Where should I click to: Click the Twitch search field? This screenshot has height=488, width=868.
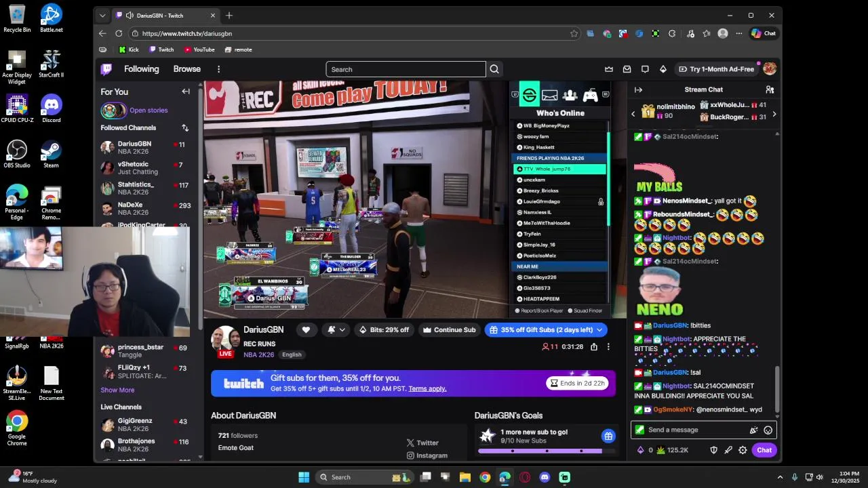coord(406,69)
